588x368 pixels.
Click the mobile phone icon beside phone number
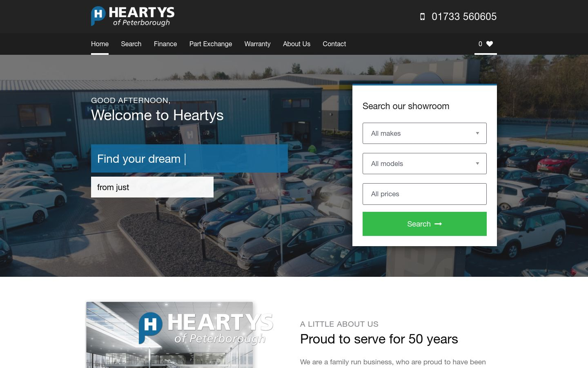[x=422, y=17]
